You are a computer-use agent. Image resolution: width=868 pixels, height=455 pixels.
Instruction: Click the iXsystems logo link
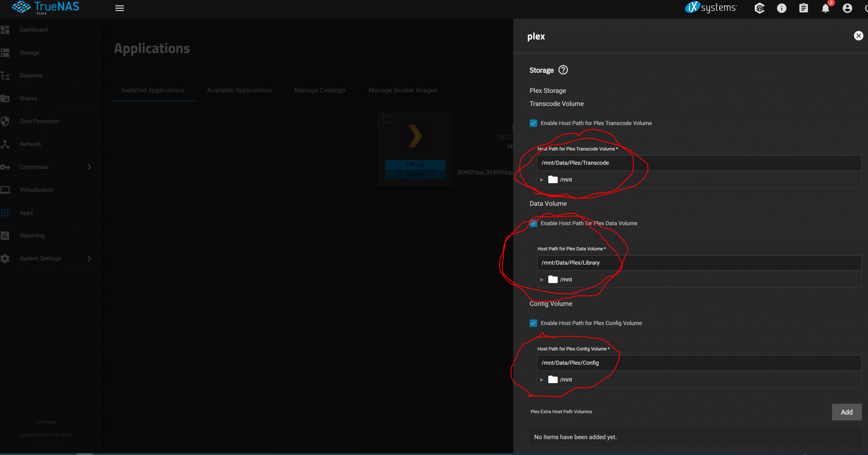(711, 7)
